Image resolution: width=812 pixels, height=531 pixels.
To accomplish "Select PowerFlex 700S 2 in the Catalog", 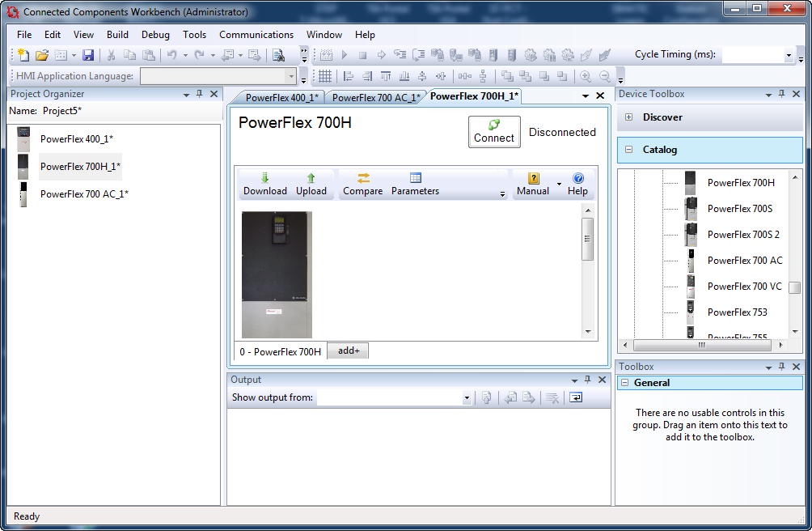I will coord(743,235).
